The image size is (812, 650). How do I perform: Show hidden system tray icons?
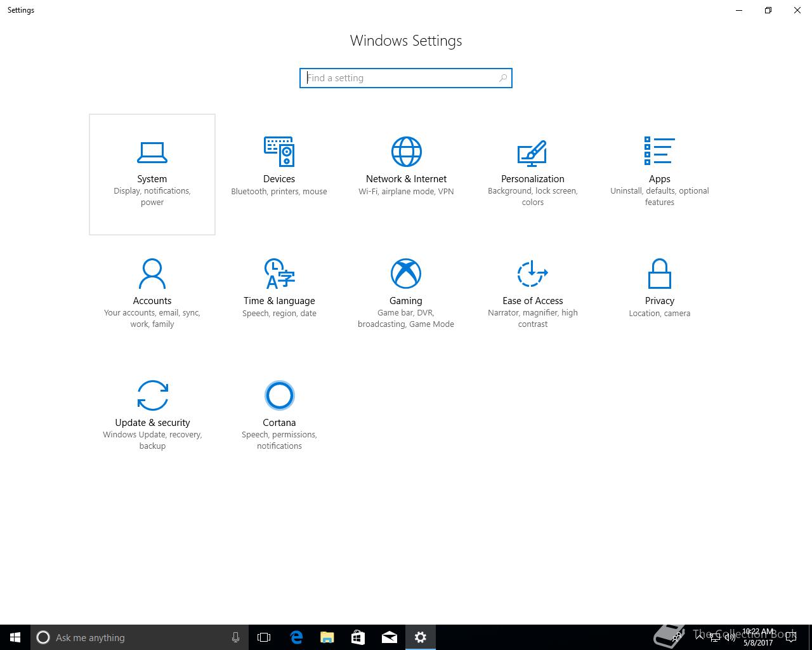click(700, 637)
